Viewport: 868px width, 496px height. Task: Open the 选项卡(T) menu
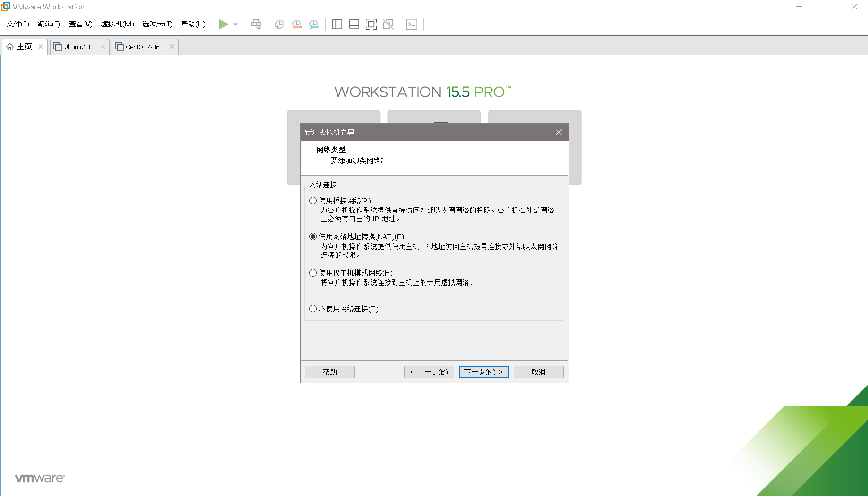157,24
